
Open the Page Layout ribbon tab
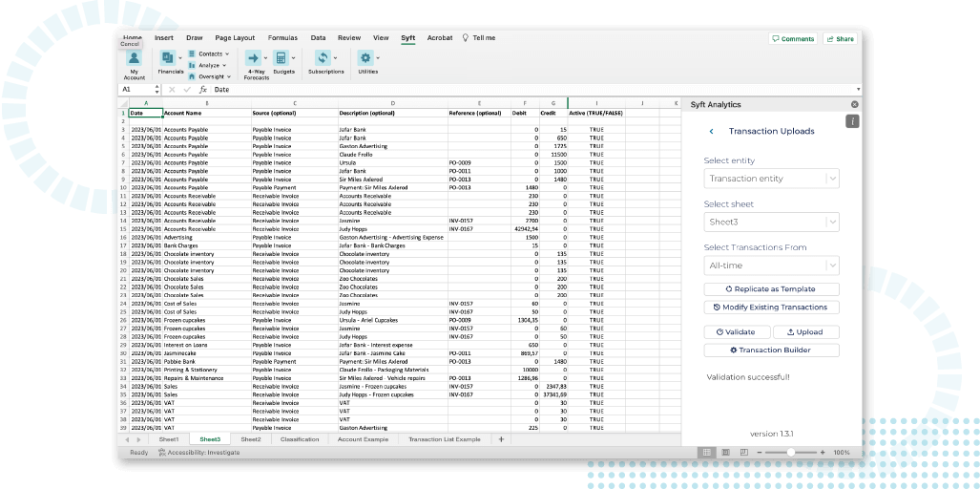click(x=235, y=37)
